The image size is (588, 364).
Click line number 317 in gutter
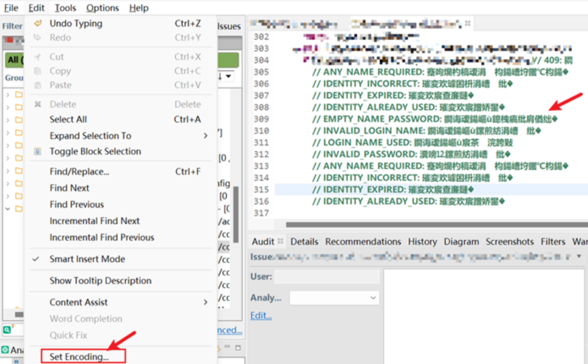(x=261, y=213)
